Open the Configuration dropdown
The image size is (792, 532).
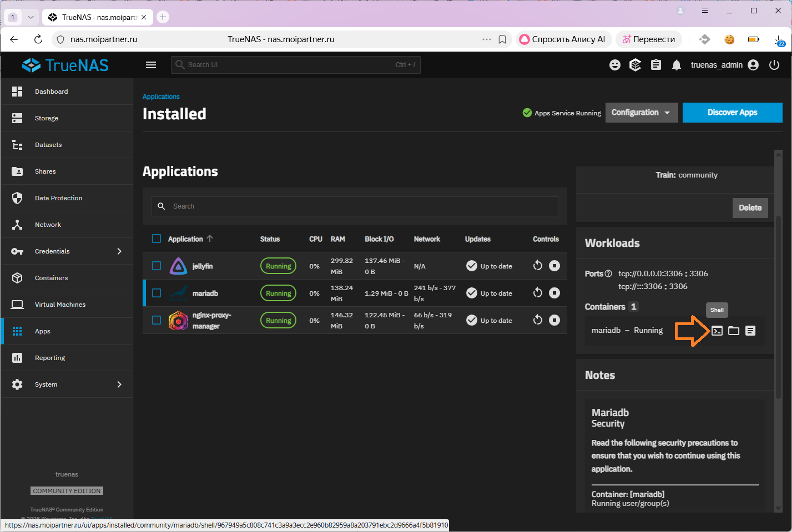641,113
